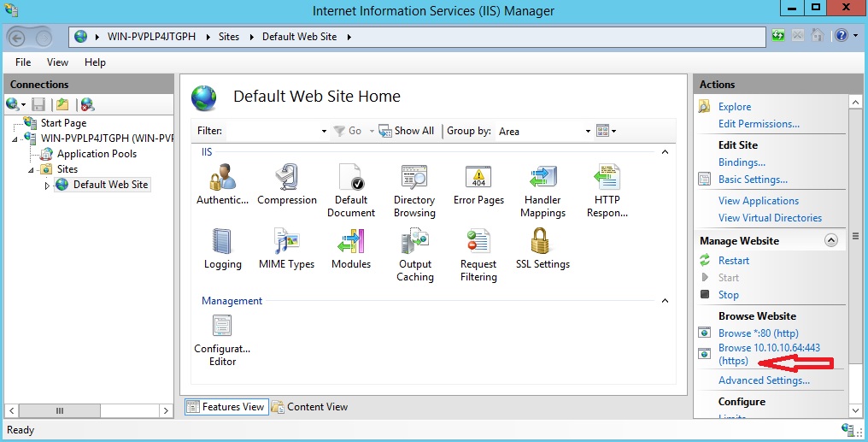Expand the Default Web Site tree node
The image size is (868, 442).
[47, 186]
